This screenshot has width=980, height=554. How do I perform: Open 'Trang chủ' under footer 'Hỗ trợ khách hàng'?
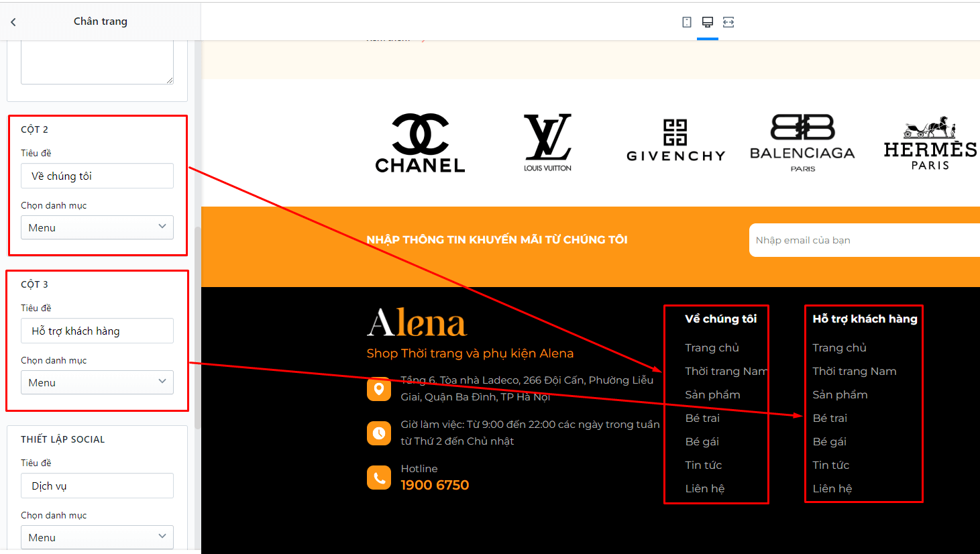point(839,347)
